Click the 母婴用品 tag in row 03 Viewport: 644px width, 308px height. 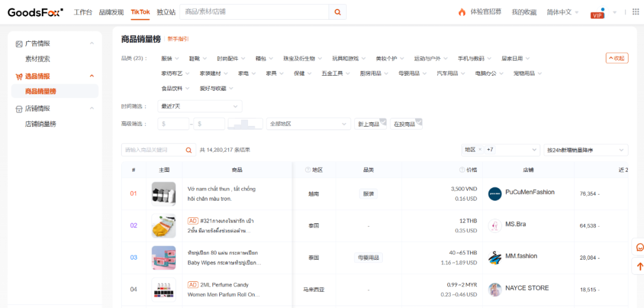(x=369, y=257)
